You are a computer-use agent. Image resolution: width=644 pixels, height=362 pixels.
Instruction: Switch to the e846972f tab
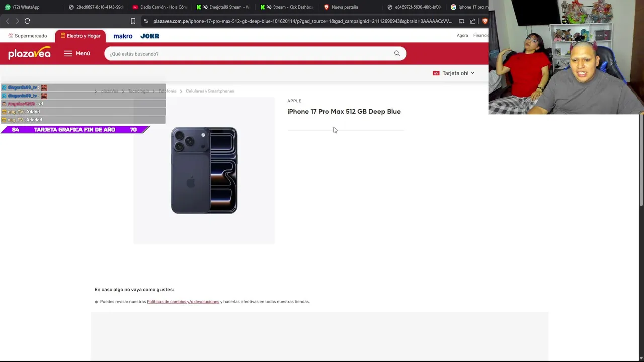tap(416, 7)
